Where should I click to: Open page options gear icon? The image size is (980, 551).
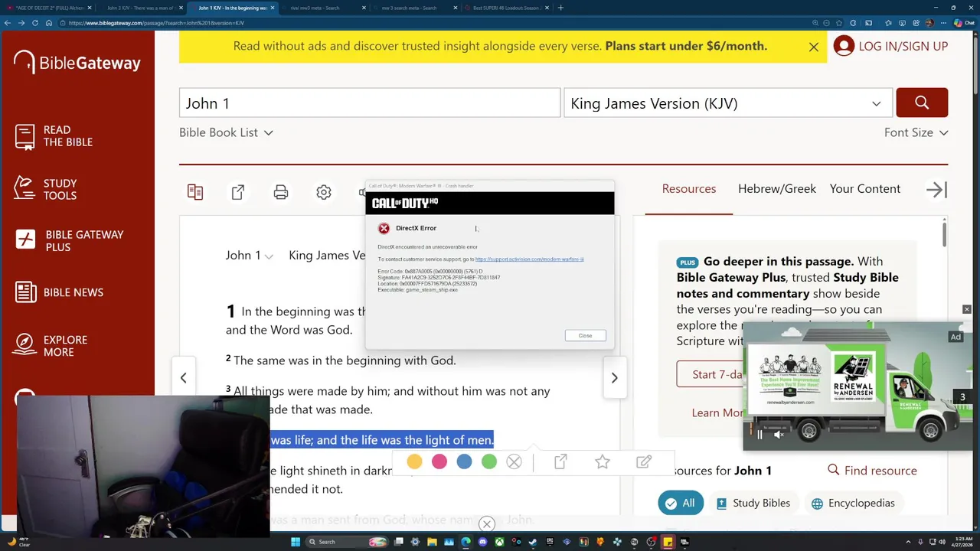[x=324, y=192]
